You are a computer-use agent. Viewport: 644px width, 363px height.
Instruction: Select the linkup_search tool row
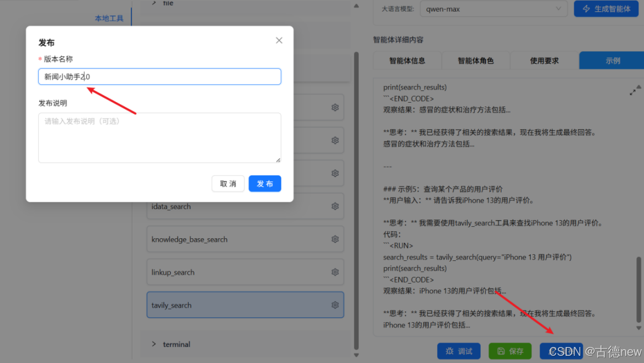tap(245, 272)
